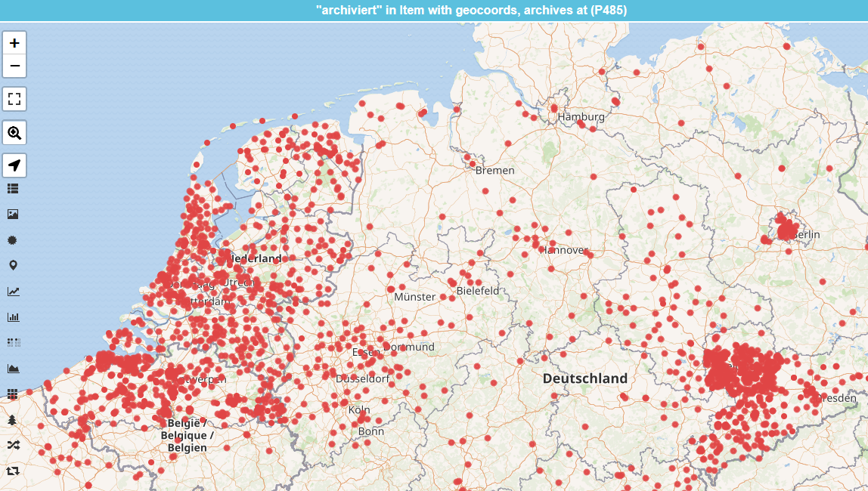
Task: Switch to timeline view icon
Action: [13, 471]
